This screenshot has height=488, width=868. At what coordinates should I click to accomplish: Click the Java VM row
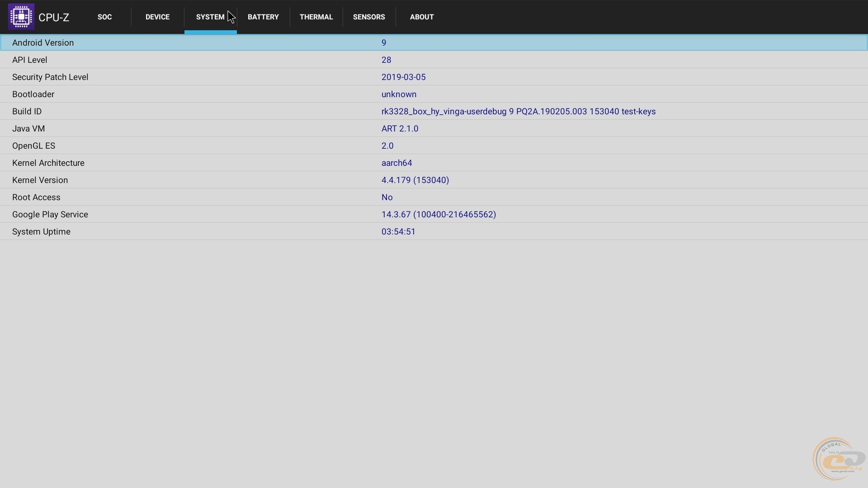28,128
